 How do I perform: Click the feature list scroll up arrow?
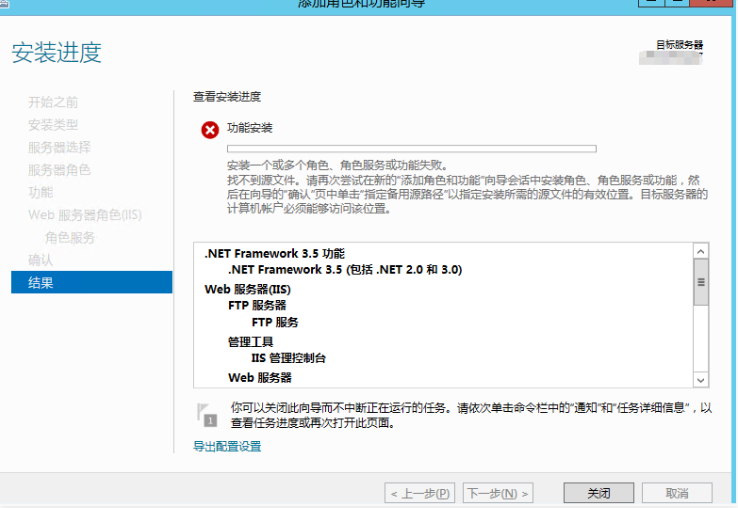pyautogui.click(x=701, y=253)
